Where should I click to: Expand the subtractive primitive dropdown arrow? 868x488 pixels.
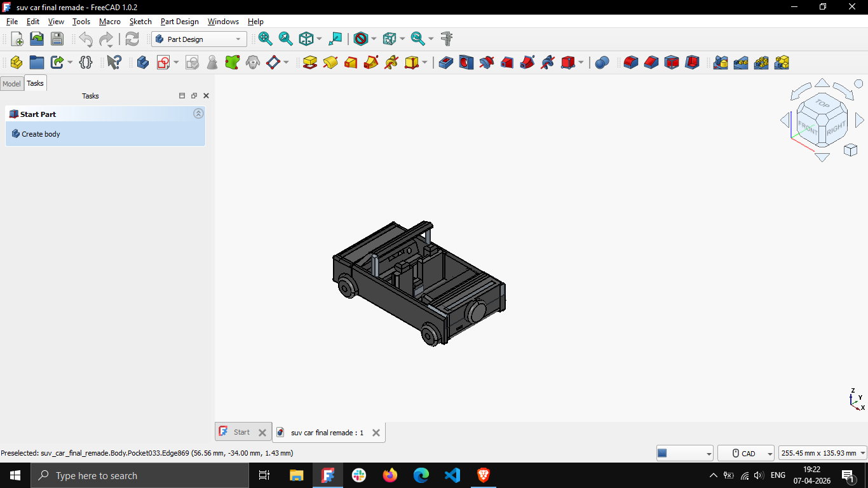(x=581, y=62)
